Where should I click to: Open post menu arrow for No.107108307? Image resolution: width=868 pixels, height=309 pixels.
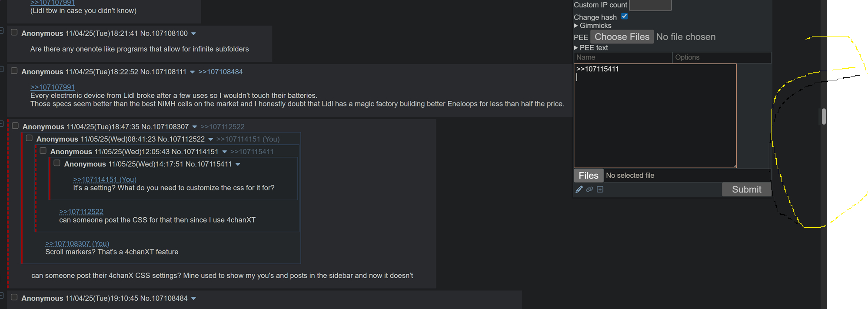194,127
